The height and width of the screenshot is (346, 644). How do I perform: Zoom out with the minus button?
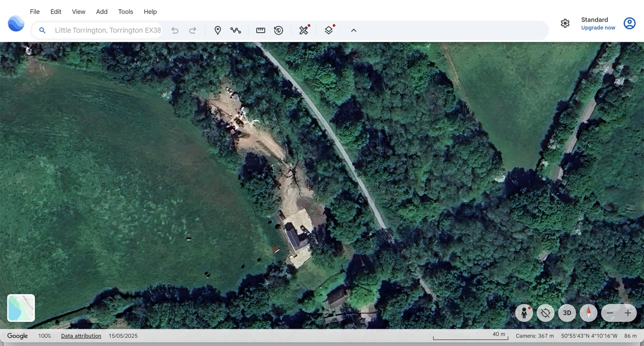pyautogui.click(x=610, y=313)
